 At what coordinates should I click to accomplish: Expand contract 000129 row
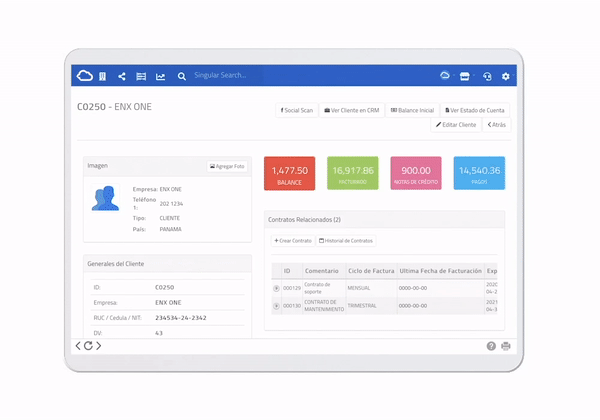click(x=276, y=288)
